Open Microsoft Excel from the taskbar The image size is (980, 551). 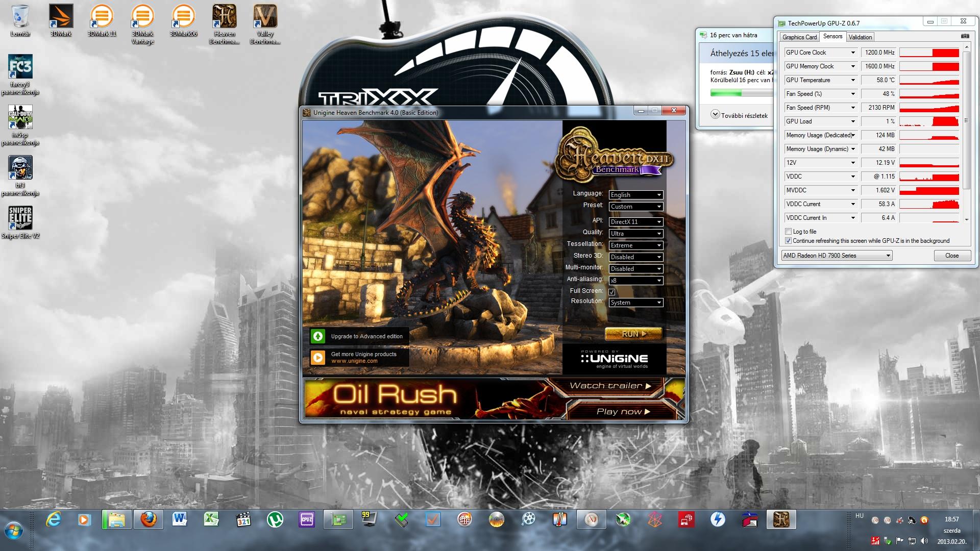[211, 520]
